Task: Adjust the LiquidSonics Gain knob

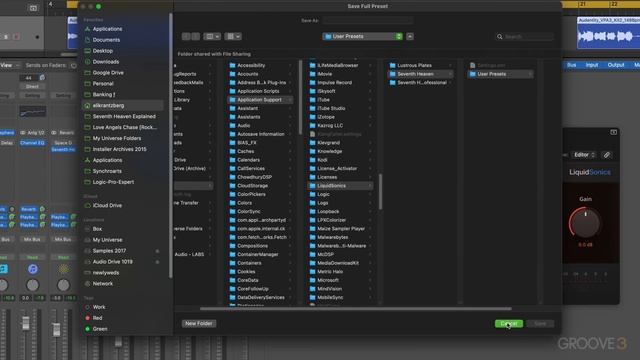Action: coord(585,223)
